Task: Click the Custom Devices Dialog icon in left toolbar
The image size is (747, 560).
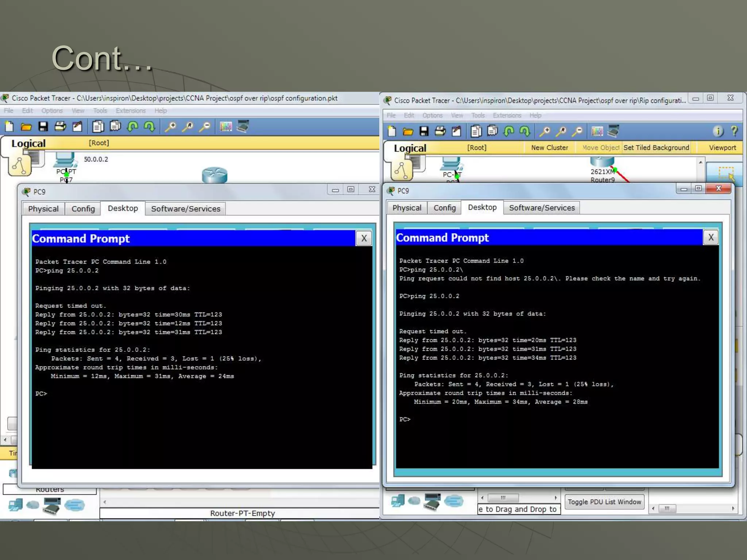Action: click(243, 127)
